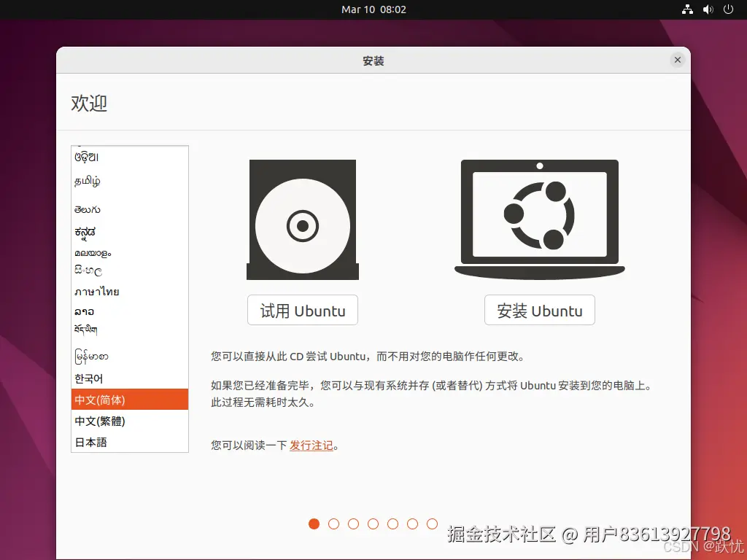Click the first filled progress dot

pyautogui.click(x=314, y=524)
